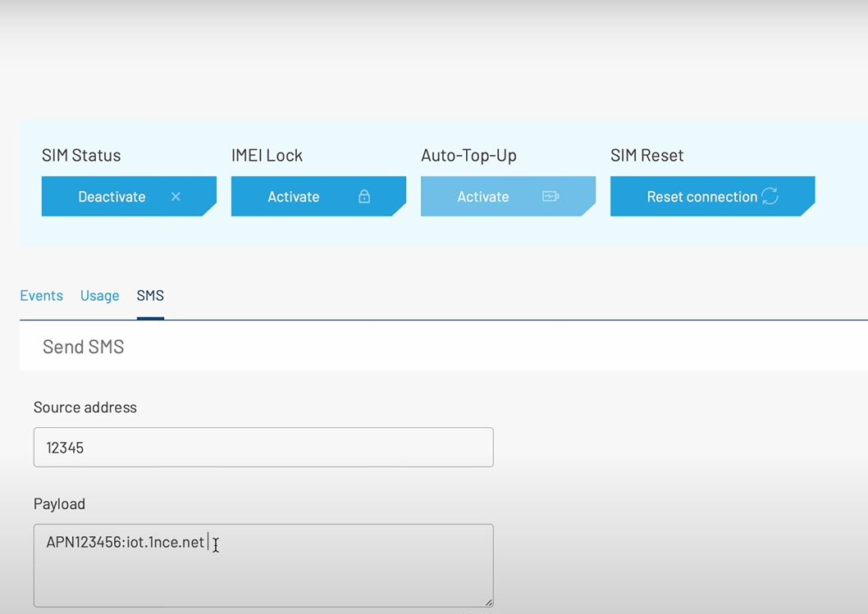Click the Deactivate SIM Status button
Screen dimensions: 868x614
129,197
